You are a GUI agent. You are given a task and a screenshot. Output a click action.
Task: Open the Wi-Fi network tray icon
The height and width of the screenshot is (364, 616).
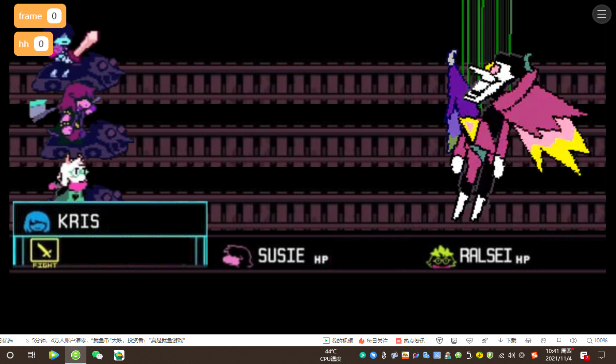click(x=501, y=355)
